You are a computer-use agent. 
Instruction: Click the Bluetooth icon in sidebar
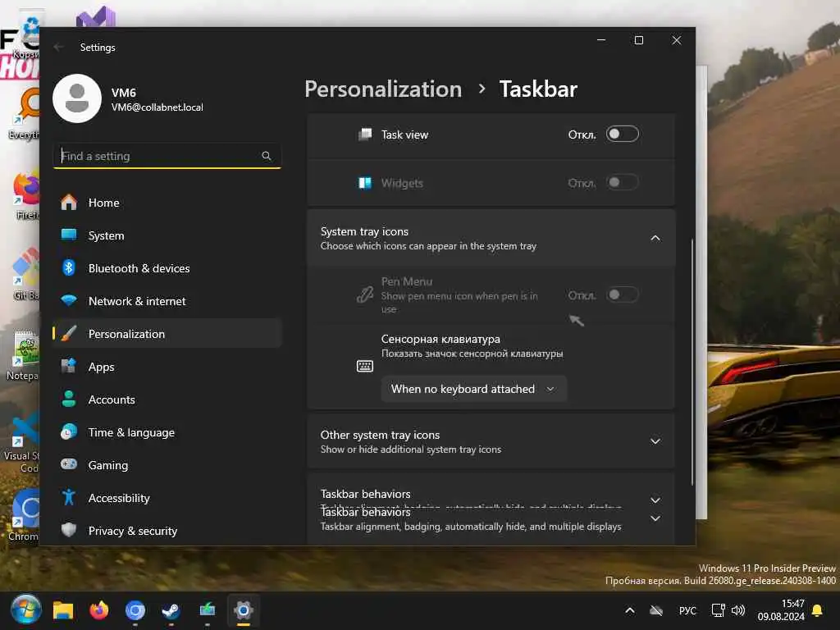69,267
